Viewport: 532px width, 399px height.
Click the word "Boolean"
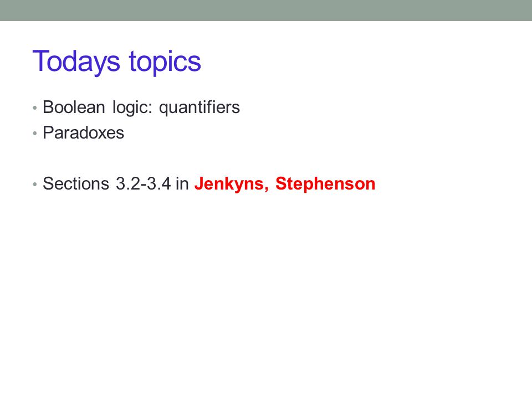[x=74, y=107]
